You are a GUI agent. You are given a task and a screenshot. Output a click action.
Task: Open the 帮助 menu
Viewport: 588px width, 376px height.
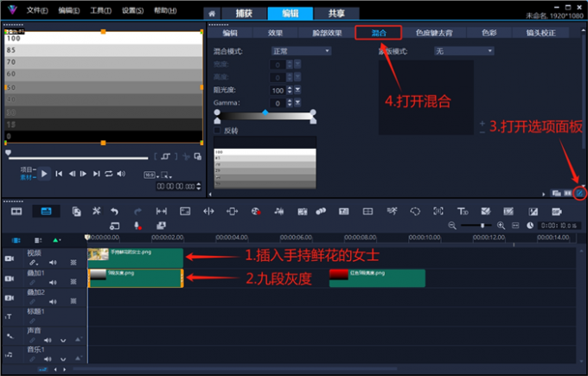pos(165,10)
